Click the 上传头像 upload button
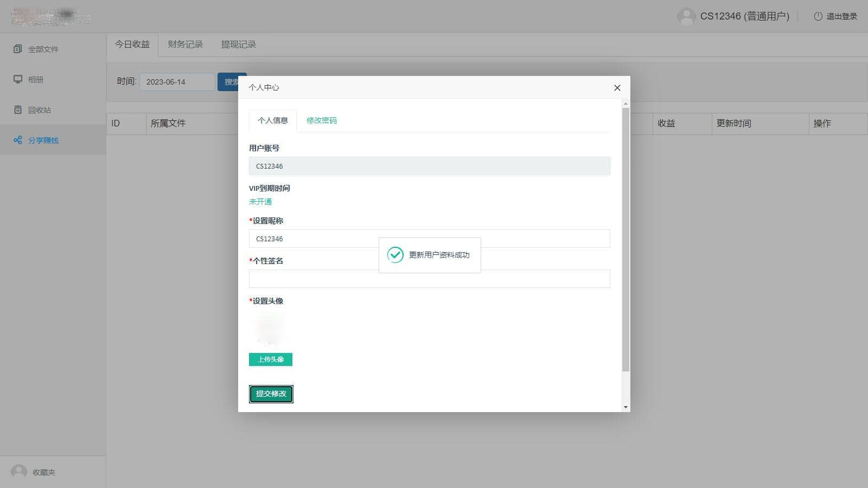Screen dimensions: 868x488 271,359
